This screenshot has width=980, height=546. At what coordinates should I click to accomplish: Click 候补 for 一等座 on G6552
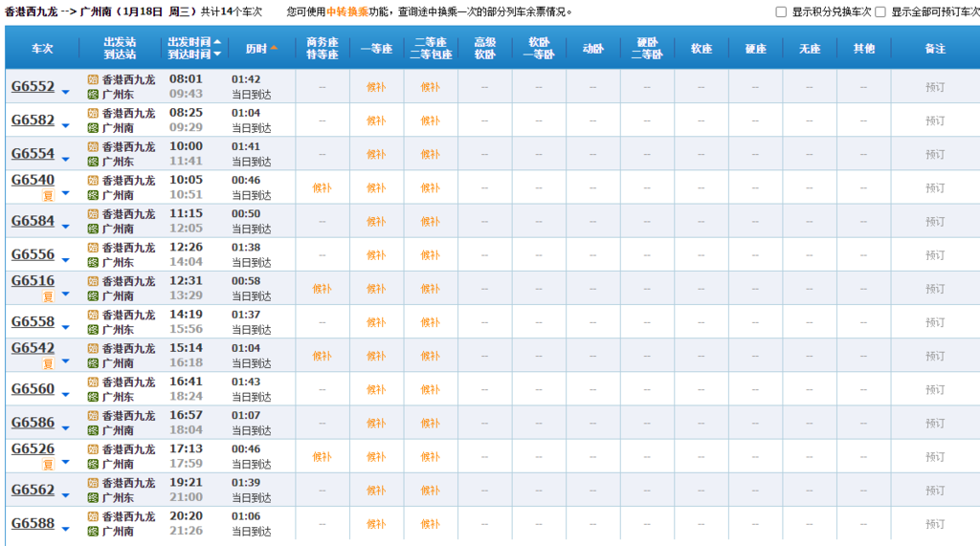[376, 87]
